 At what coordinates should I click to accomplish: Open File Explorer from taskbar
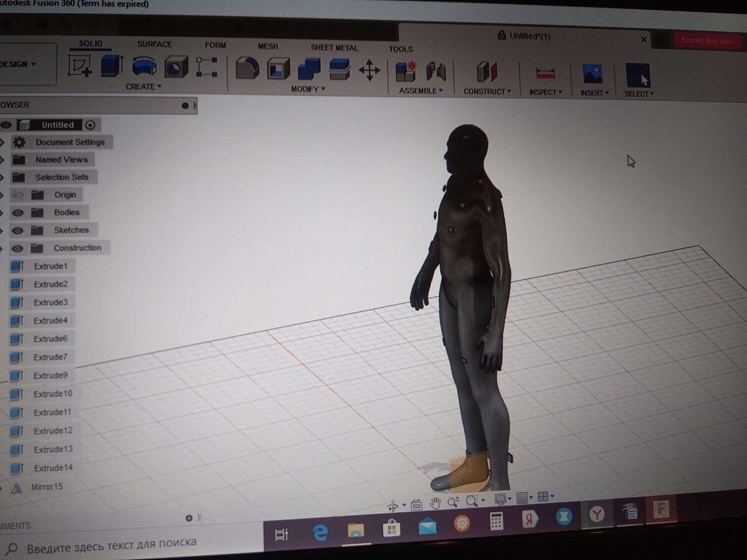pos(355,530)
